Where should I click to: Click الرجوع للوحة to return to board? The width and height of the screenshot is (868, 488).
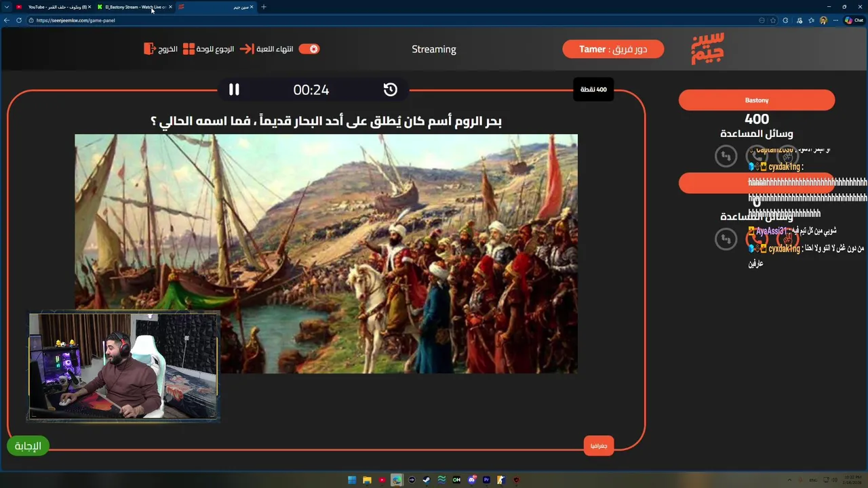(x=216, y=49)
